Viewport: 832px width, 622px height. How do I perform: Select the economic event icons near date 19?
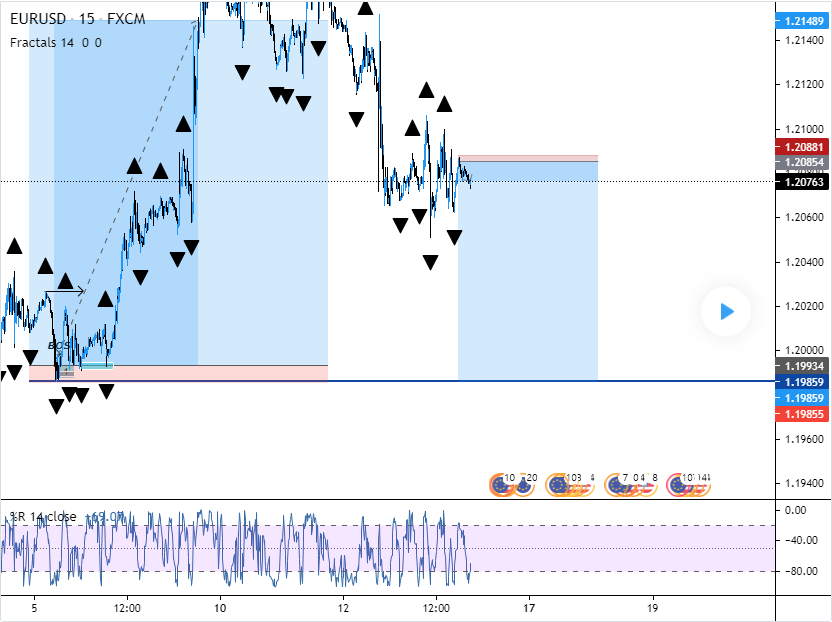[x=632, y=485]
